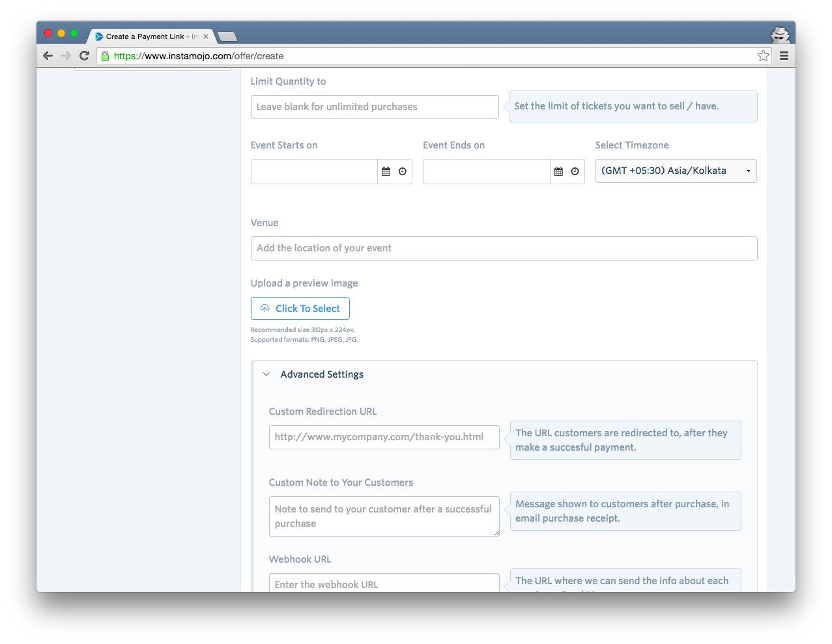
Task: Focus the Custom Redirection URL field
Action: click(384, 437)
